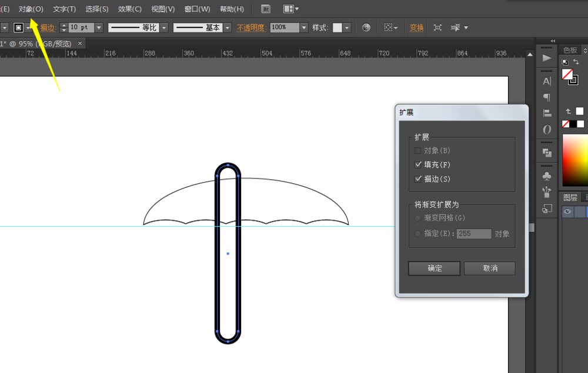The width and height of the screenshot is (588, 373).
Task: Open the 不透明度 100% dropdown
Action: coord(304,28)
